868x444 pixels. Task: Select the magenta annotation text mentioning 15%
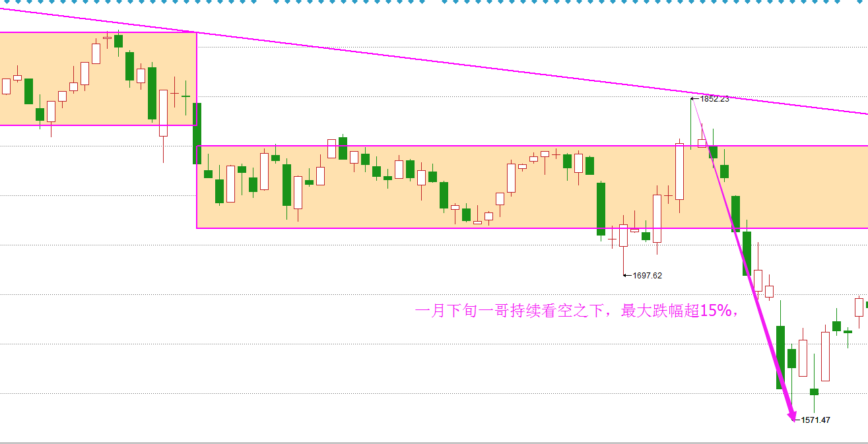(x=576, y=311)
